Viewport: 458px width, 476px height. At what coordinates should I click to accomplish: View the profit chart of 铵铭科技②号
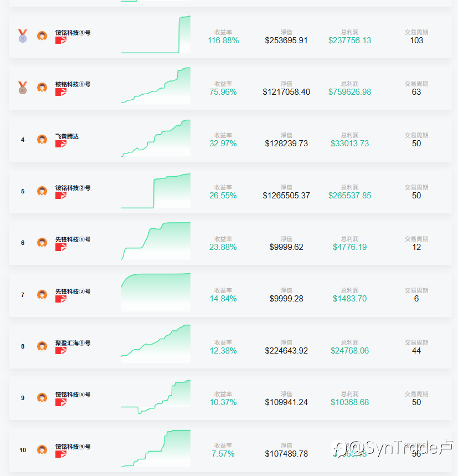(156, 191)
